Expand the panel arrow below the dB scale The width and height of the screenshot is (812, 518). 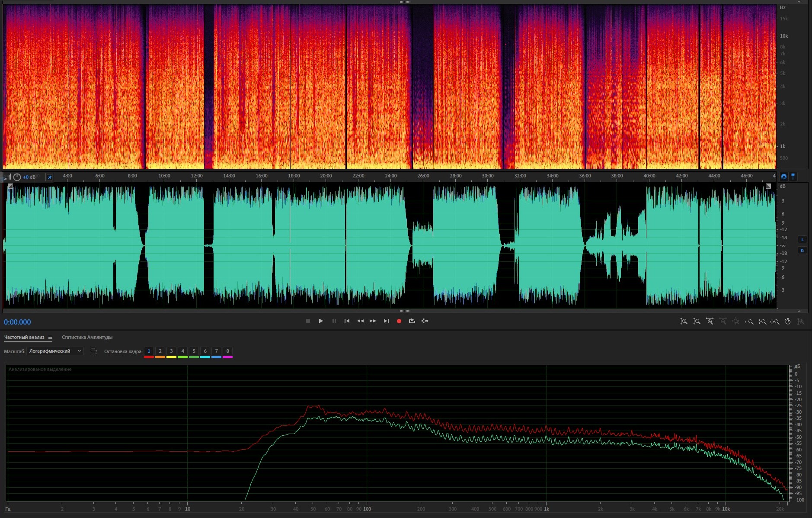coord(799,311)
